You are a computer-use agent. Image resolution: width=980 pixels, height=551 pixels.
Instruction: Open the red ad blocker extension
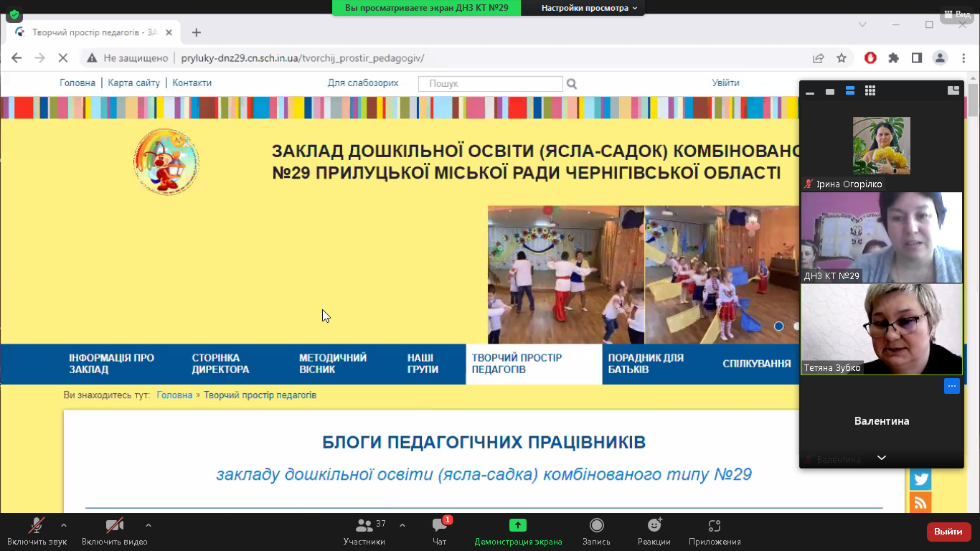[x=870, y=58]
